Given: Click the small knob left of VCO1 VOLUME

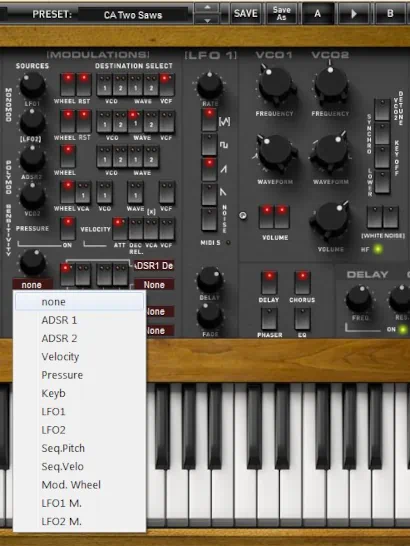Looking at the screenshot, I should (x=243, y=216).
